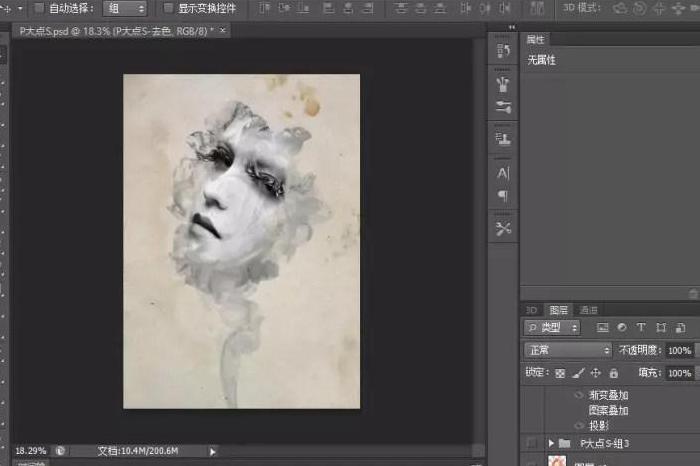The height and width of the screenshot is (466, 700).
Task: Click the align right edges icon
Action: 368,8
